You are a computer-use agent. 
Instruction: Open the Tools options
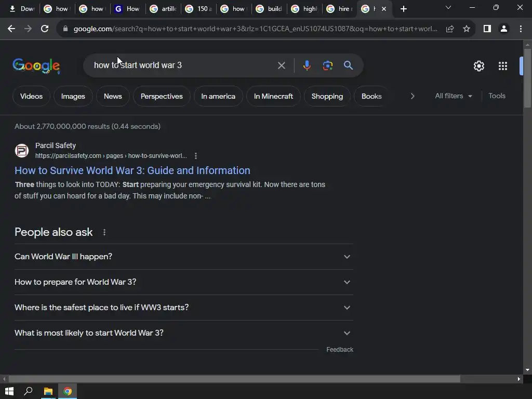click(x=497, y=96)
